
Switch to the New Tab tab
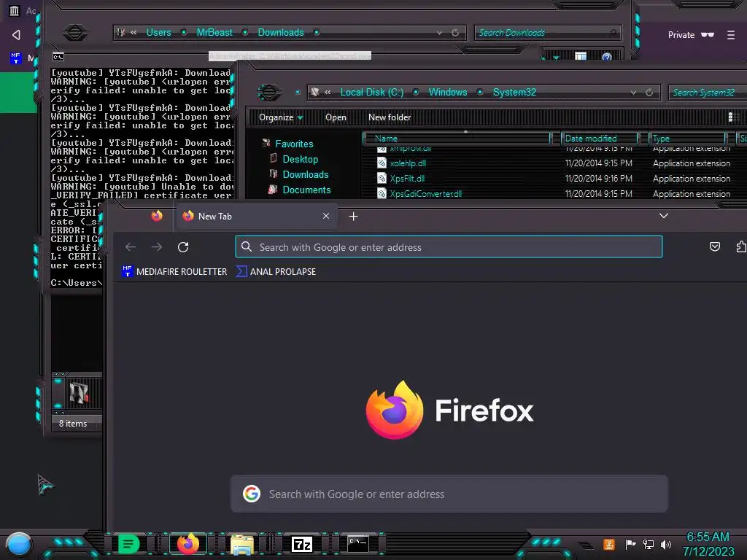tap(258, 216)
